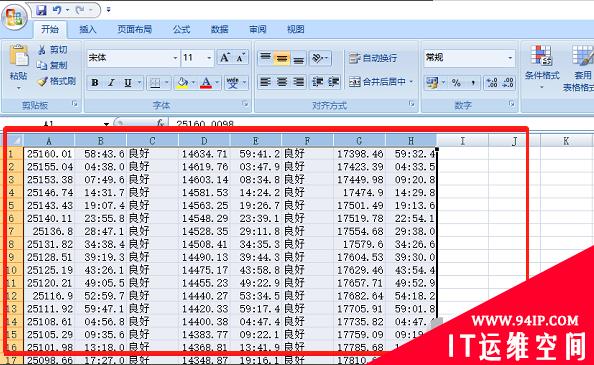Increase font size with the large A icon
This screenshot has height=365, width=594.
225,58
